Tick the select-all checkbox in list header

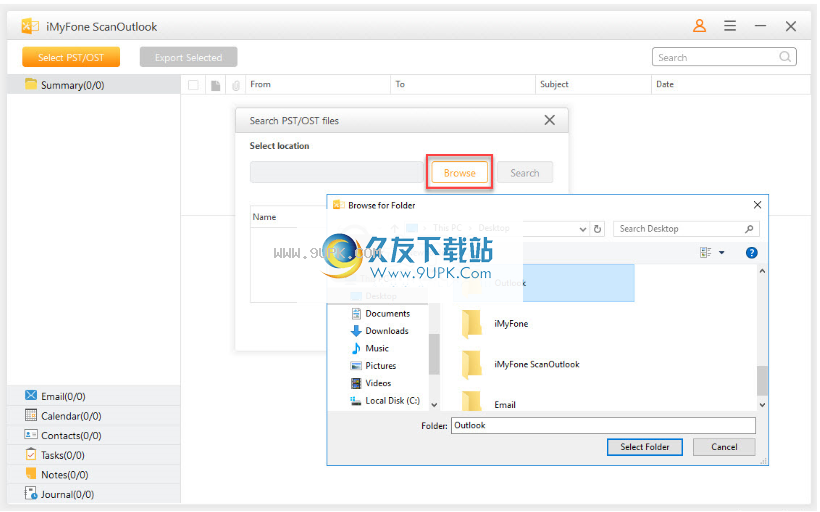(x=193, y=85)
